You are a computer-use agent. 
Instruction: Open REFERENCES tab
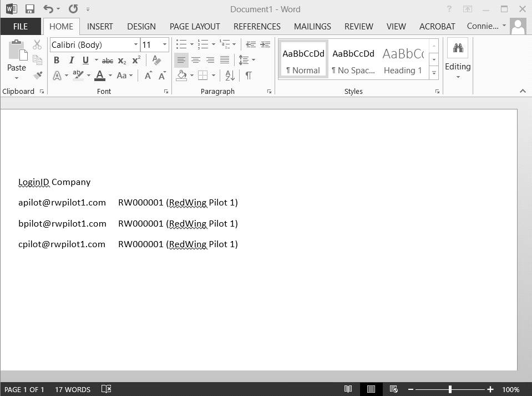pyautogui.click(x=257, y=27)
